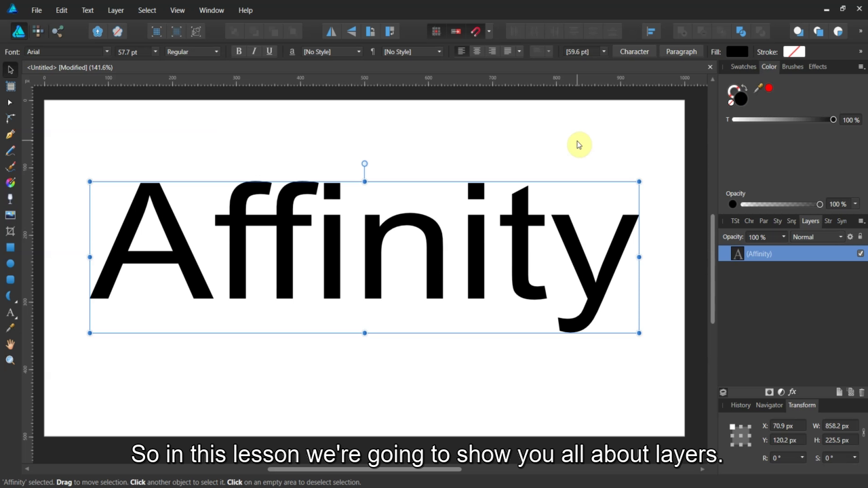The height and width of the screenshot is (488, 868).
Task: Select the Color Picker tool
Action: (10, 328)
